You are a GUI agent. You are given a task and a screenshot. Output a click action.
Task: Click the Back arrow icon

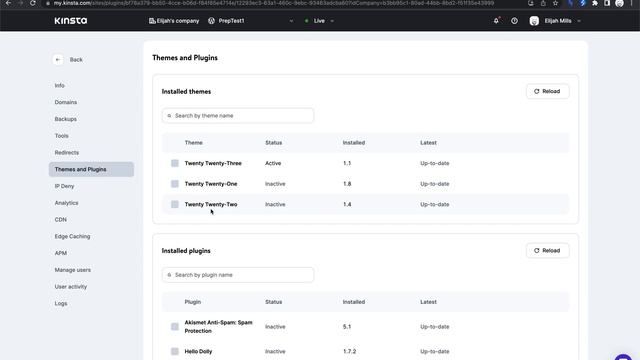pos(58,60)
